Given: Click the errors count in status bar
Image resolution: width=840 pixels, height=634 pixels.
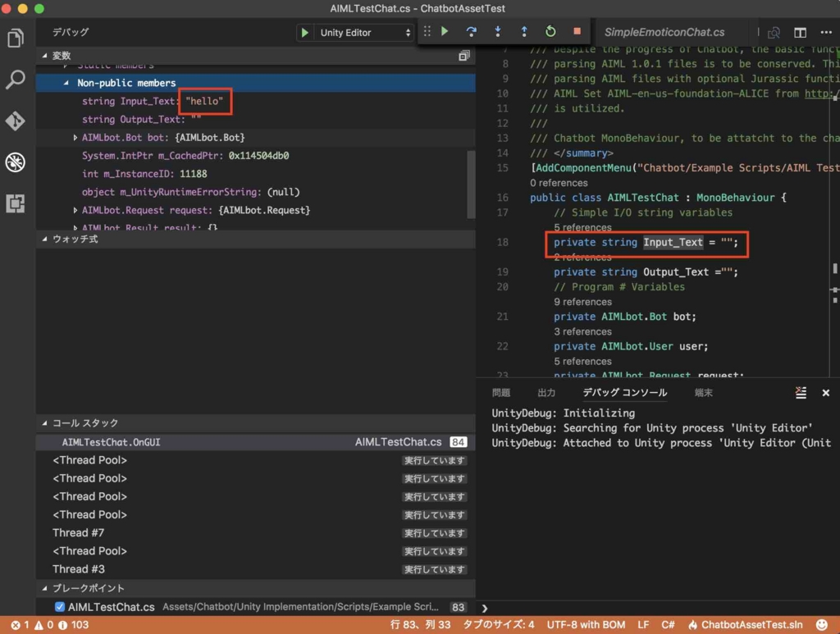Looking at the screenshot, I should click(21, 625).
